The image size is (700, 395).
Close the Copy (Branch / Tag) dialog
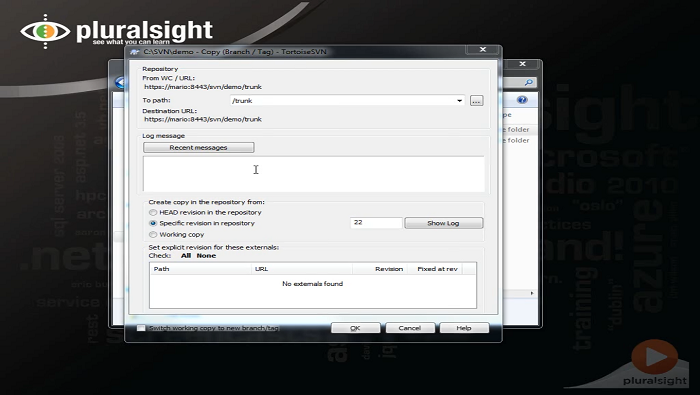[483, 50]
